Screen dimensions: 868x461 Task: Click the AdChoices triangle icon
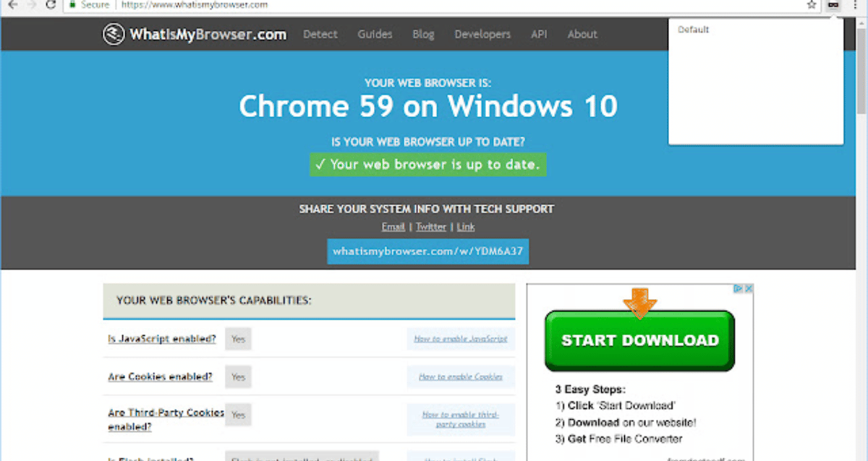[739, 288]
